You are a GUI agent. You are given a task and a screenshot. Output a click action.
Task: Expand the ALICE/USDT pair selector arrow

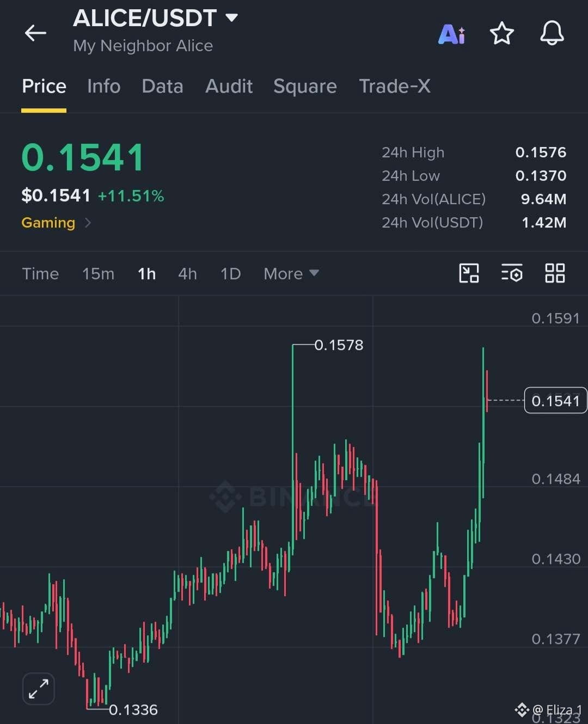231,17
